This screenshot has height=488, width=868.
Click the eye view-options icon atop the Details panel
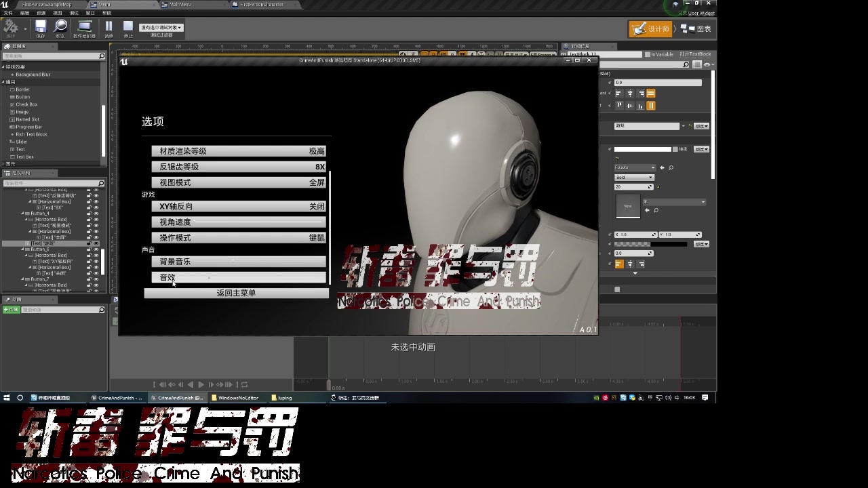(707, 64)
